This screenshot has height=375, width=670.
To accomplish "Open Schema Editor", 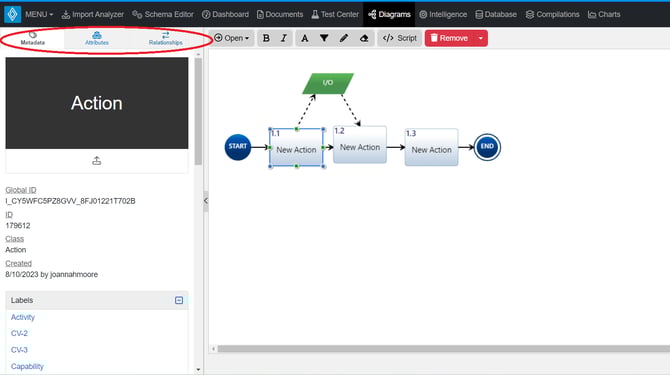I will pyautogui.click(x=163, y=15).
